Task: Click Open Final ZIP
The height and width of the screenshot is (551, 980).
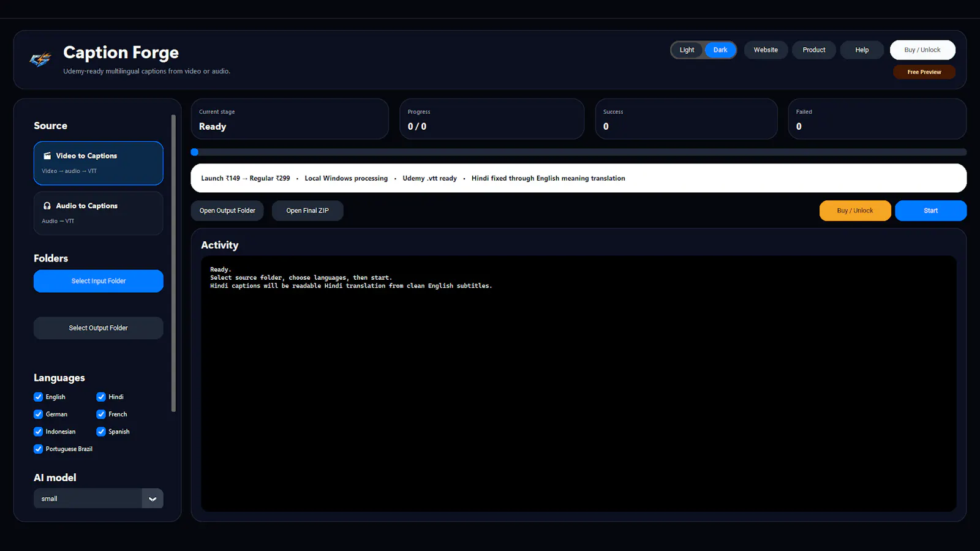Action: point(307,211)
